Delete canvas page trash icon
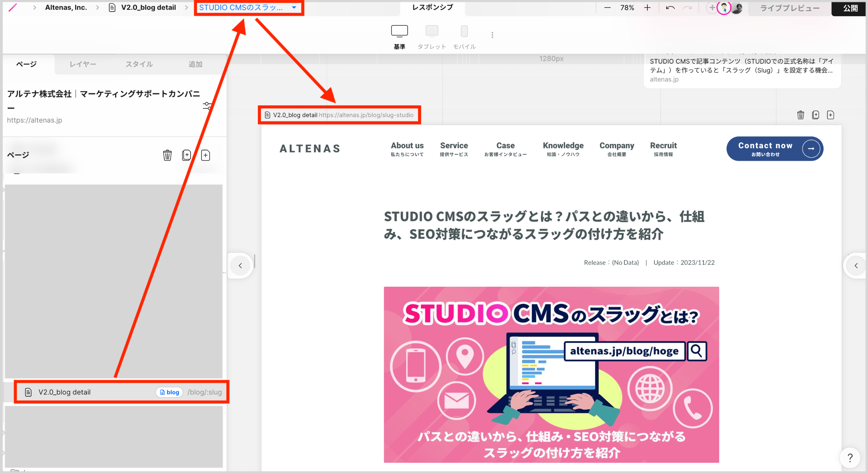Image resolution: width=868 pixels, height=474 pixels. (x=800, y=115)
